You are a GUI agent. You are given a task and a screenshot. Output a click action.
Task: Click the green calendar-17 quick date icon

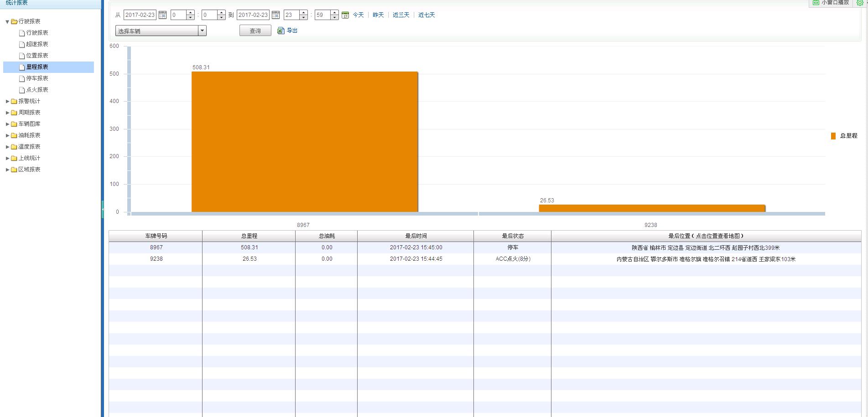point(345,15)
